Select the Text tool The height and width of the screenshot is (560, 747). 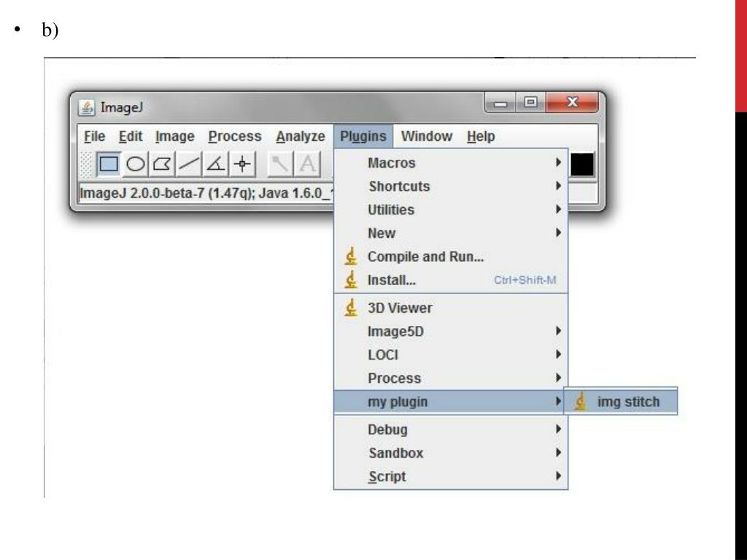pos(307,164)
